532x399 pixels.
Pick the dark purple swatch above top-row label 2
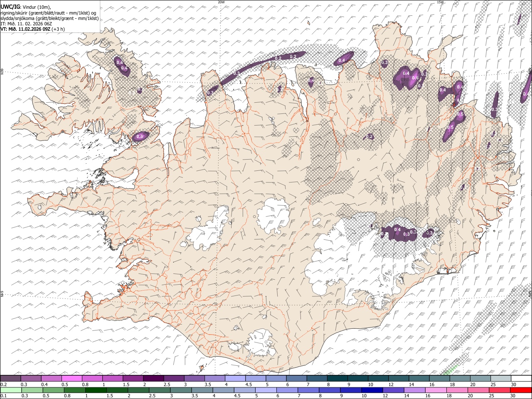153,378
